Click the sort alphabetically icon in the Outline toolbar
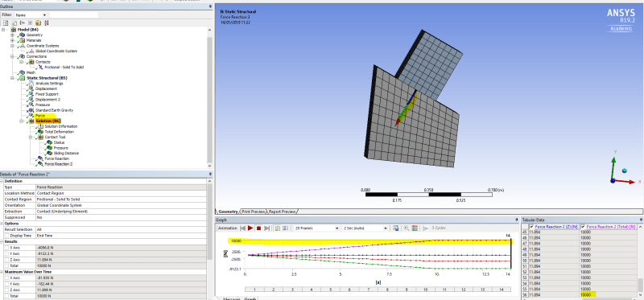Screen dimensions: 644x300 click(x=46, y=23)
